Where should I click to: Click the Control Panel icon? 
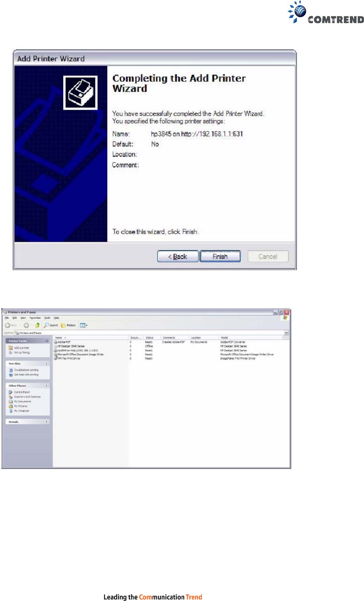coord(11,392)
